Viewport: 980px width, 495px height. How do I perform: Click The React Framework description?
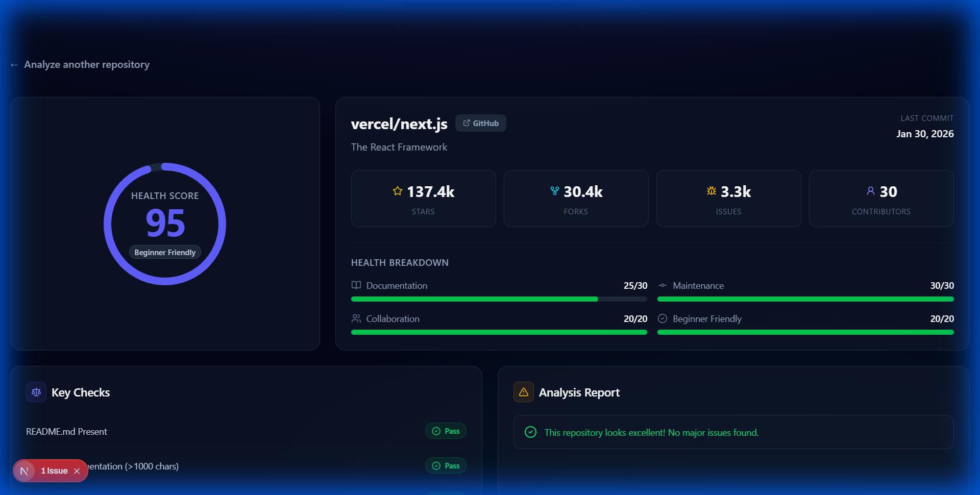pyautogui.click(x=399, y=147)
